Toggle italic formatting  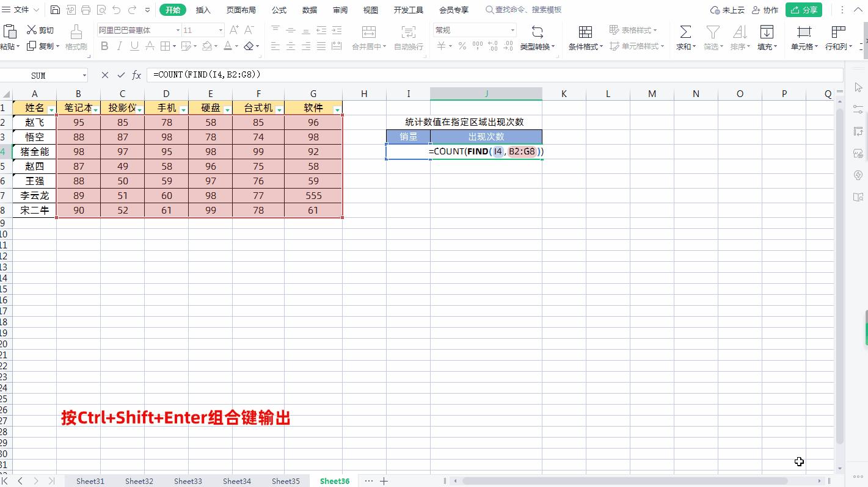tap(119, 46)
